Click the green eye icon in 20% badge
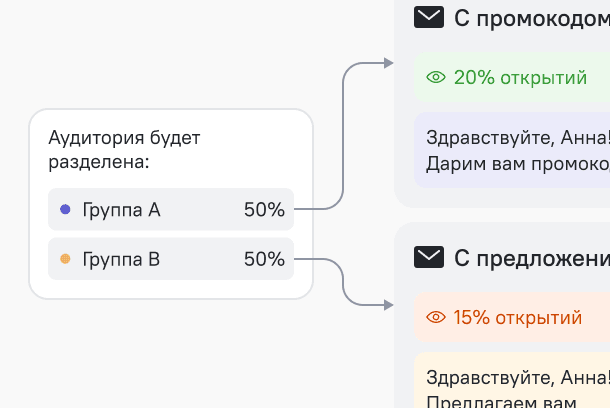 click(x=435, y=78)
